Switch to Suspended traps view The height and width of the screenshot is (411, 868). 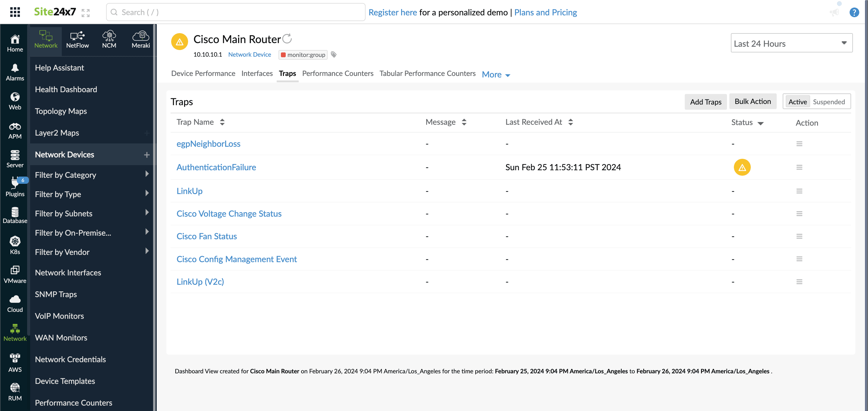pyautogui.click(x=829, y=102)
